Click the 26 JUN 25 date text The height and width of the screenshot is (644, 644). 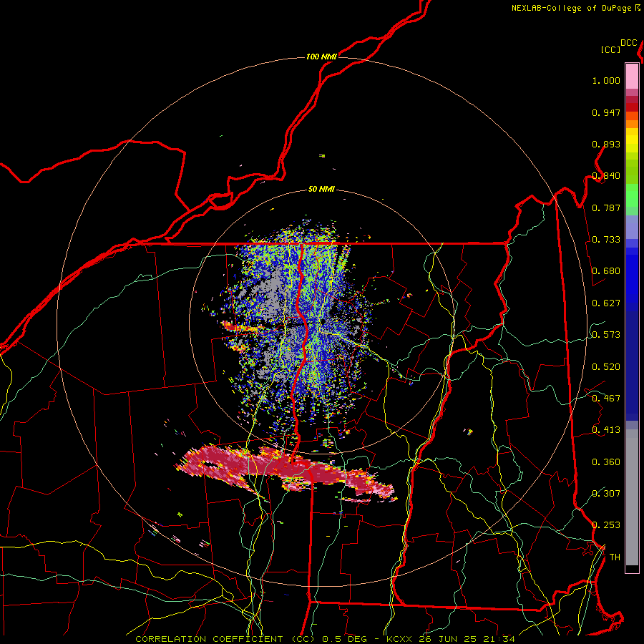coord(449,639)
